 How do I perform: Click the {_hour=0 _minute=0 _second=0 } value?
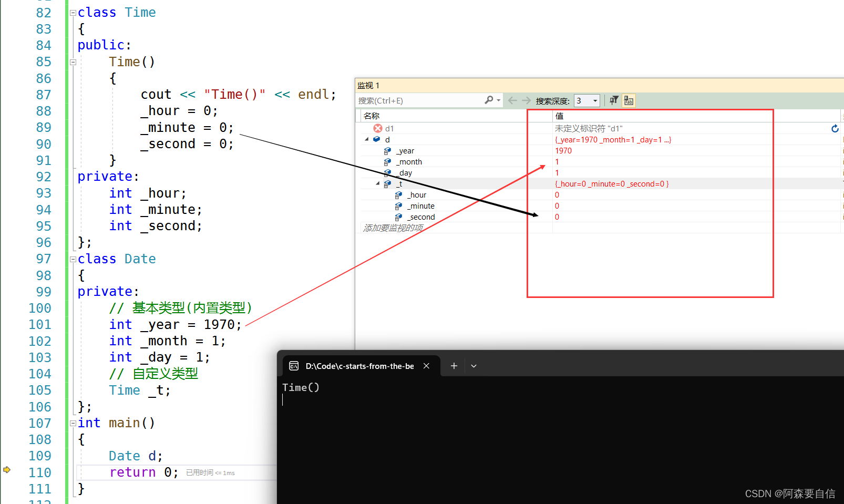point(612,184)
